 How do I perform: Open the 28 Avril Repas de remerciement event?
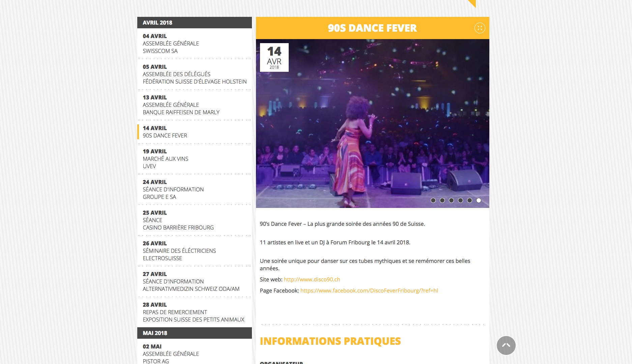click(x=195, y=312)
